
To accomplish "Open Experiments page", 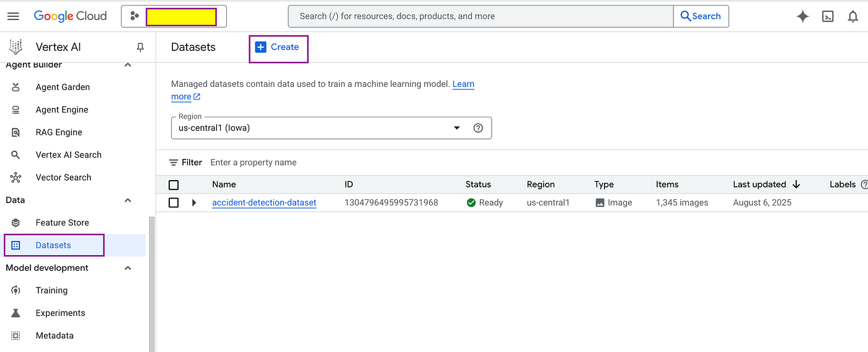I will click(x=60, y=313).
